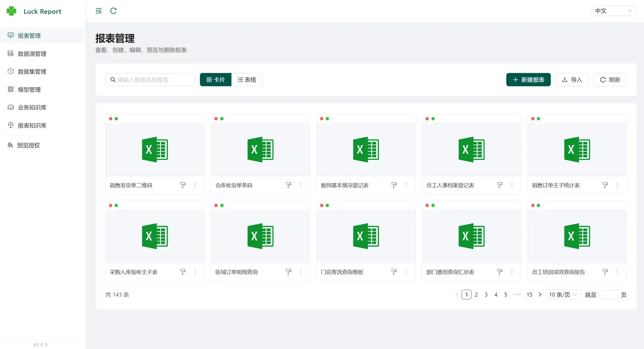644x349 pixels.
Task: Open 预览授权 in the sidebar
Action: tap(42, 145)
